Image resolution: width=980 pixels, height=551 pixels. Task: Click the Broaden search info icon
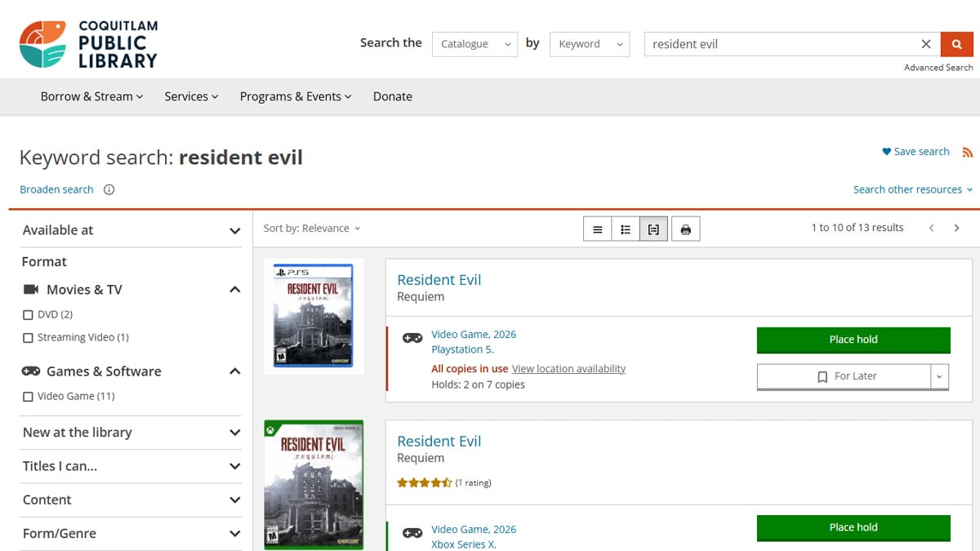tap(109, 189)
